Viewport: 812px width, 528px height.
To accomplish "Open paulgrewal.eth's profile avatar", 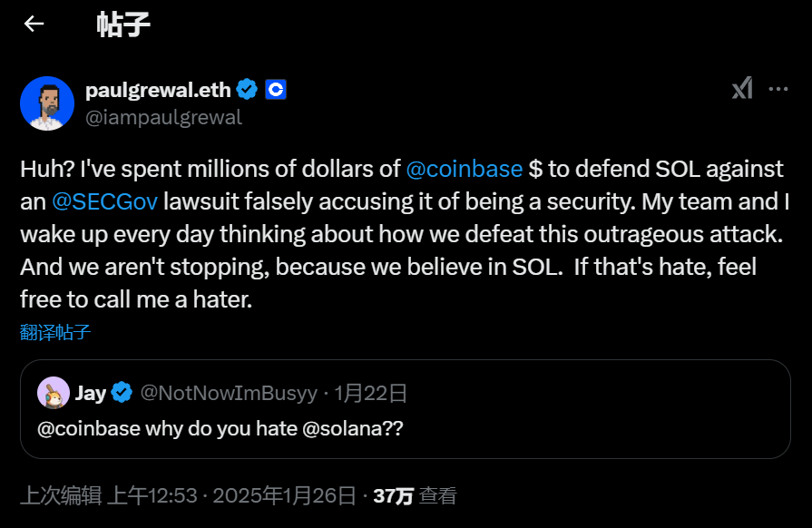I will click(x=46, y=103).
